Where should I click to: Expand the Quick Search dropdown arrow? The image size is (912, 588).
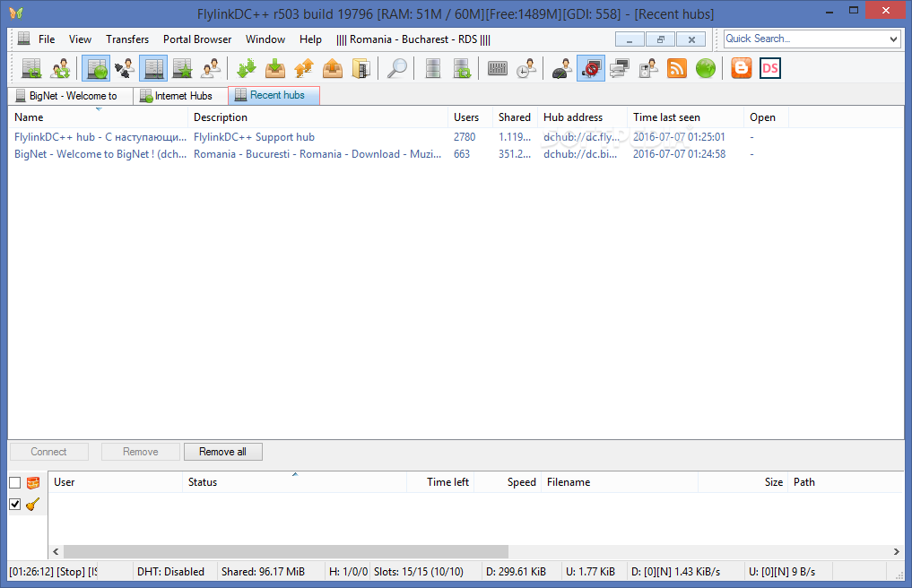point(893,39)
